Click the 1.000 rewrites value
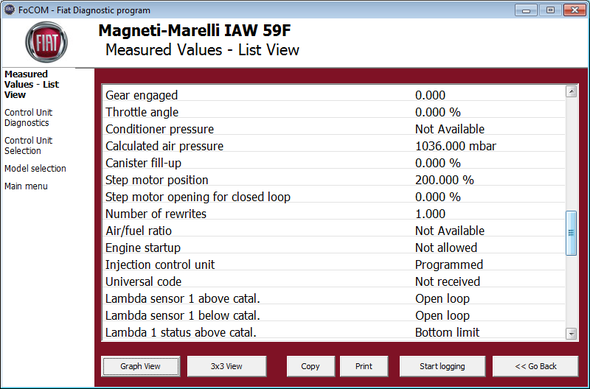590x389 pixels. point(430,214)
